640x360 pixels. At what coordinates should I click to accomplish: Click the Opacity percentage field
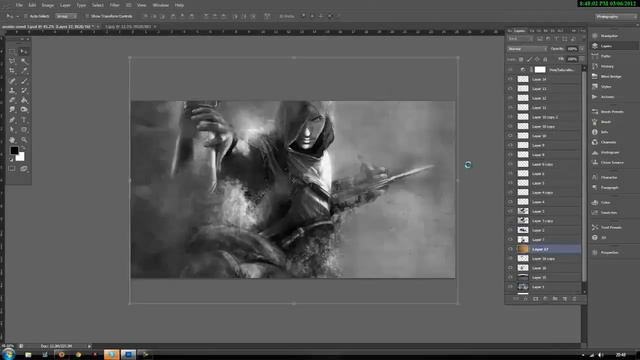[x=572, y=49]
